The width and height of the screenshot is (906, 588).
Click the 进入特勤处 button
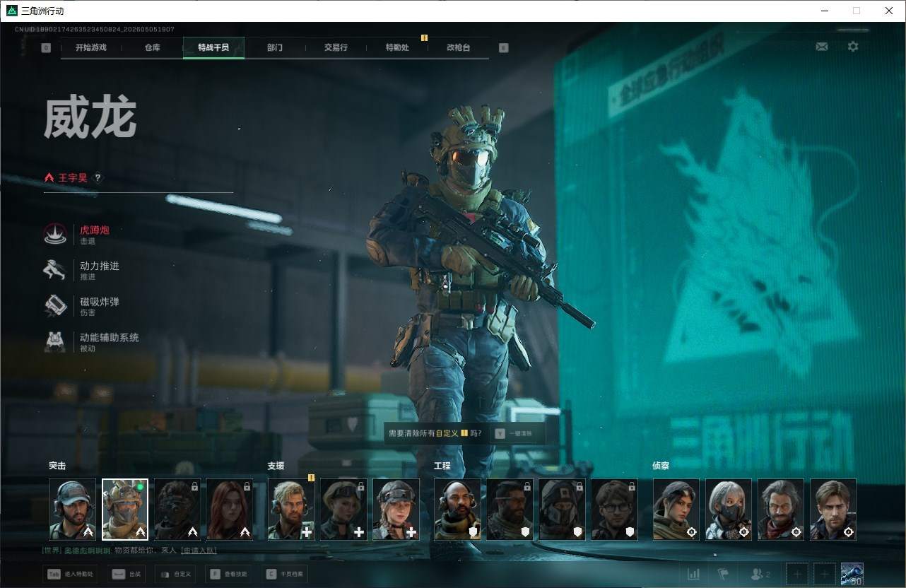click(69, 575)
